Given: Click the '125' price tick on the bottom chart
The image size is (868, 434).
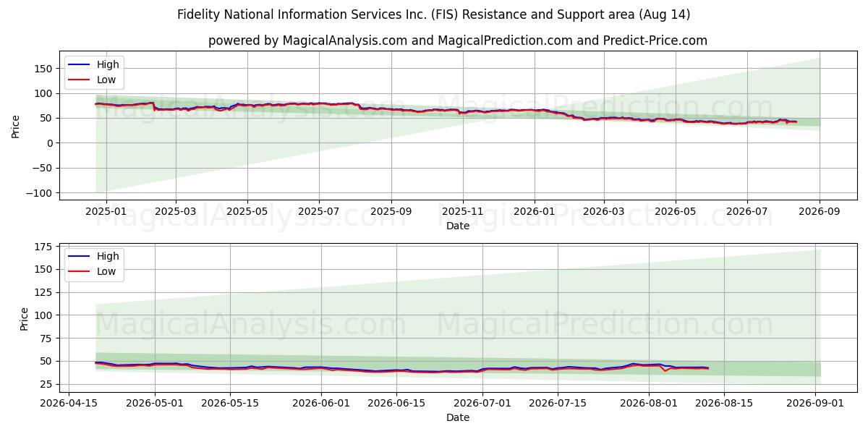Looking at the screenshot, I should [45, 292].
